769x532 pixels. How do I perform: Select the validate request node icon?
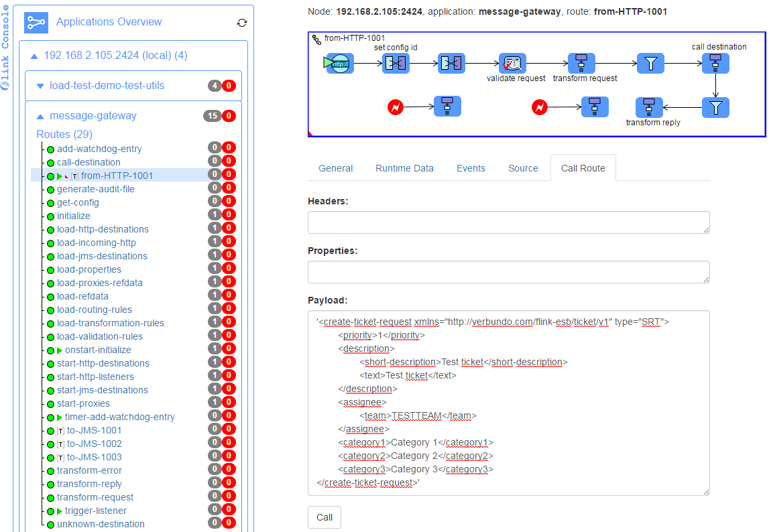tap(512, 64)
